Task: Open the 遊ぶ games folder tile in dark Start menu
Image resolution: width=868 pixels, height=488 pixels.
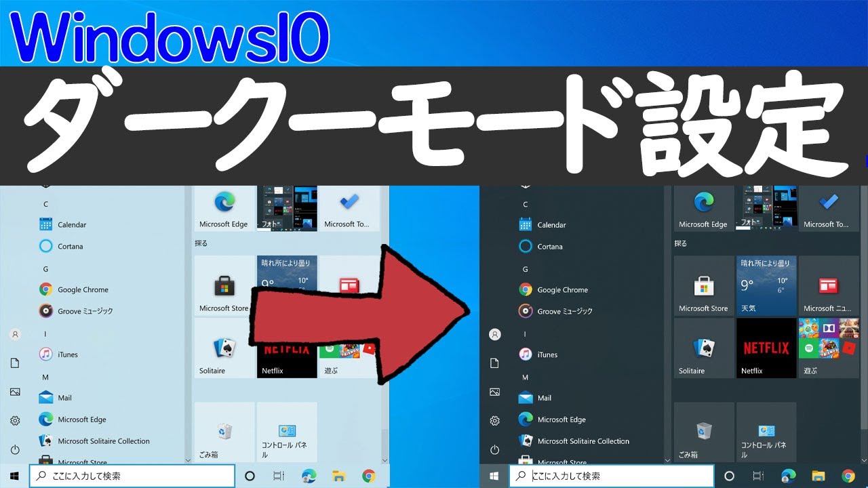Action: (829, 348)
